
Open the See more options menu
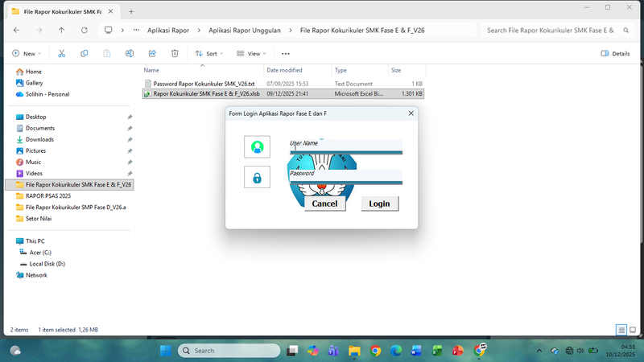[x=285, y=53]
